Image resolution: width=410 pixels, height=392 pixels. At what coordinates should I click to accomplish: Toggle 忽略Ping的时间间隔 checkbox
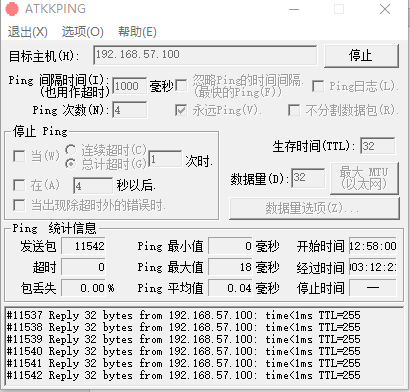coord(181,86)
